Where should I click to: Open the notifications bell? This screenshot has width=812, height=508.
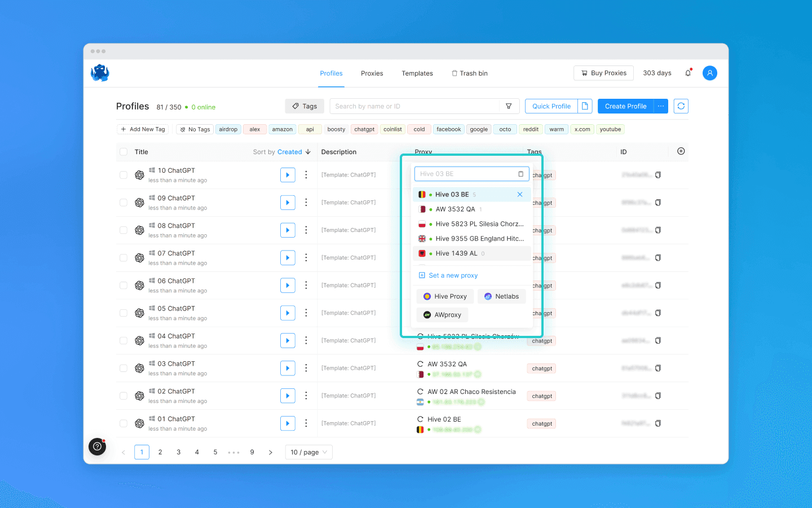pos(688,73)
